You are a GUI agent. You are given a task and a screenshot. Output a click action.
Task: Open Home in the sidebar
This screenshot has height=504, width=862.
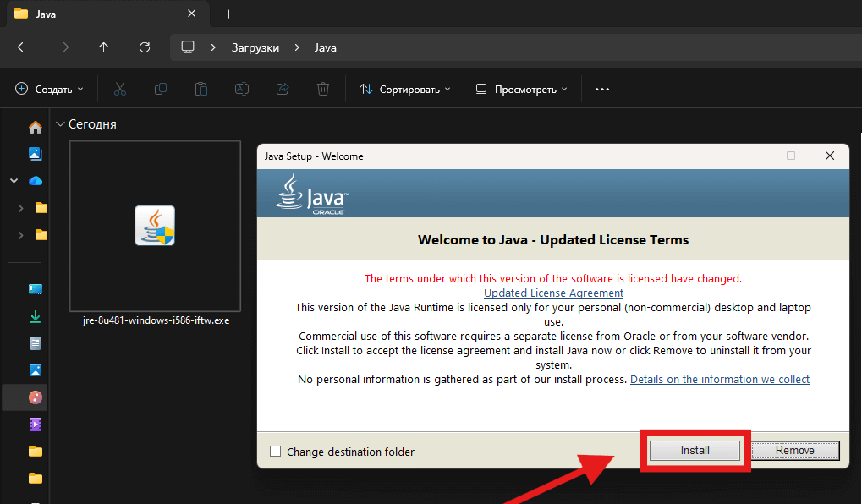(36, 127)
